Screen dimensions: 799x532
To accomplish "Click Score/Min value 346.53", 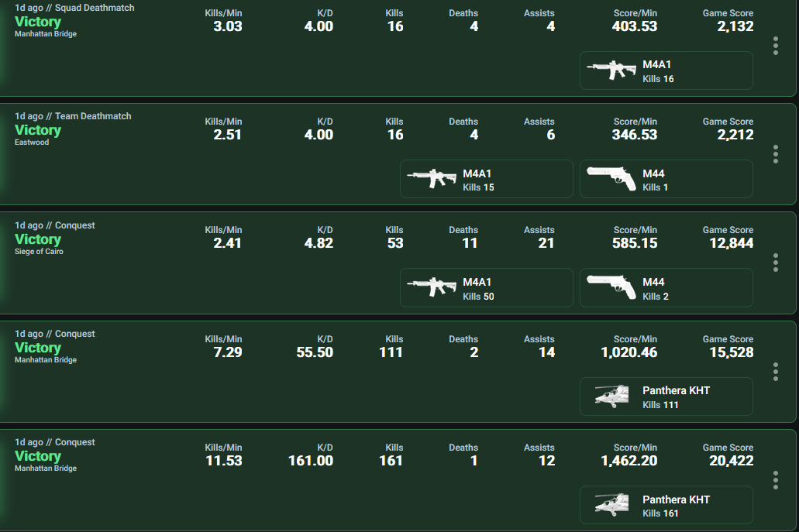I will pyautogui.click(x=635, y=135).
